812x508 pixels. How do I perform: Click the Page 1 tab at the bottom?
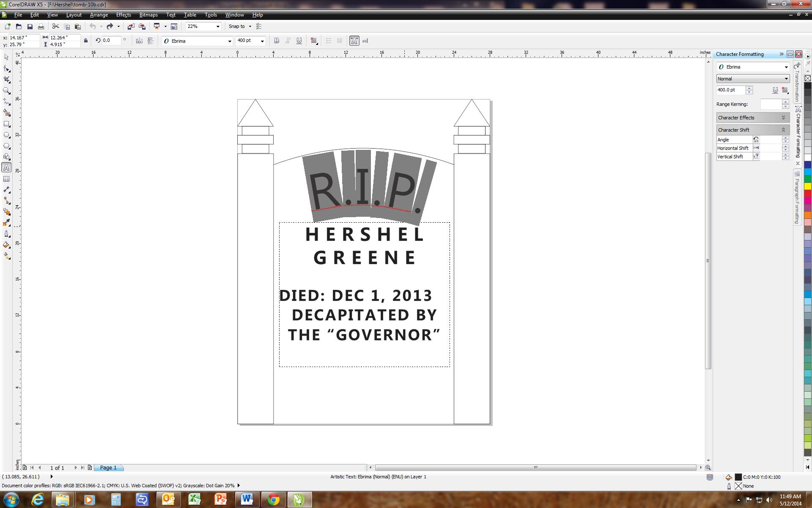pyautogui.click(x=108, y=467)
